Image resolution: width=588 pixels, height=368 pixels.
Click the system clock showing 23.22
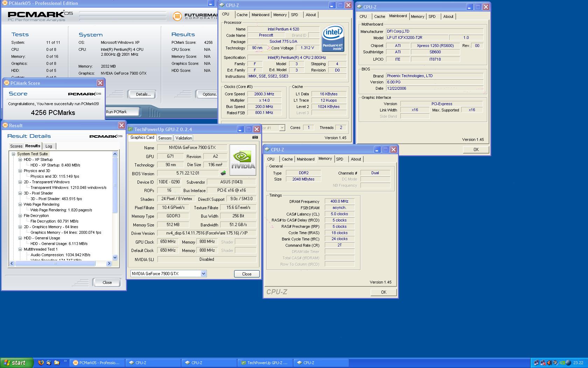pos(578,363)
